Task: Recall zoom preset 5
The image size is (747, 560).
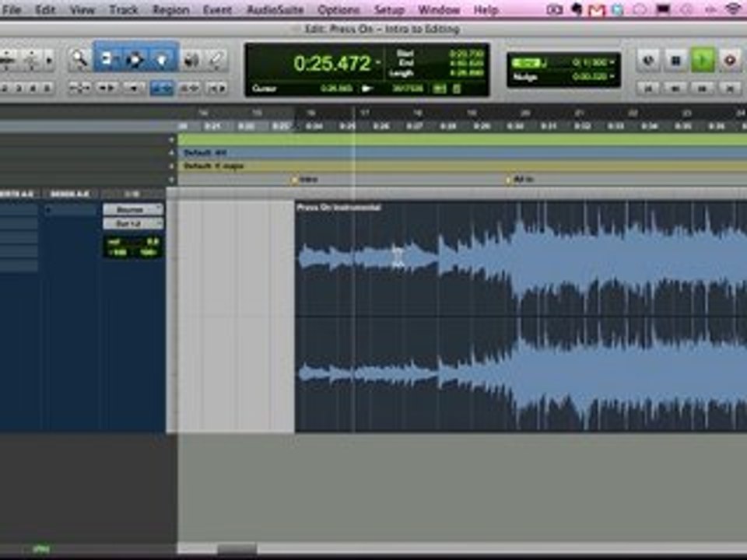Action: pos(47,88)
